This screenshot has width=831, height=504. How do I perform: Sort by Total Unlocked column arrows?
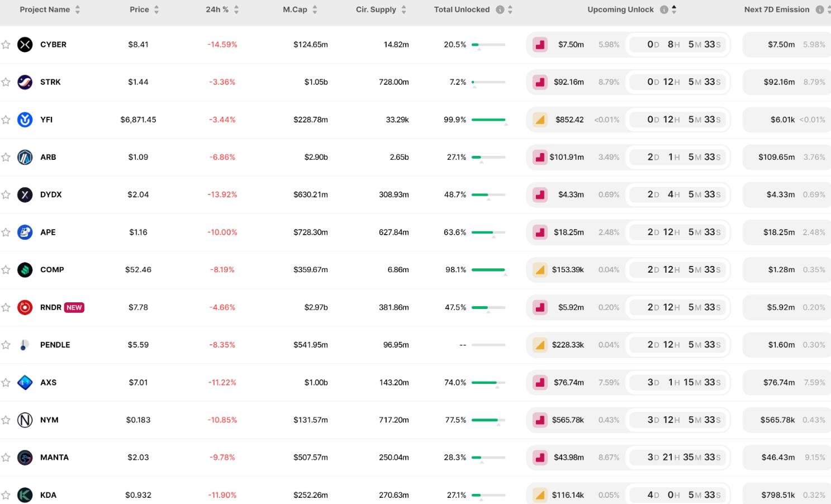tap(510, 9)
